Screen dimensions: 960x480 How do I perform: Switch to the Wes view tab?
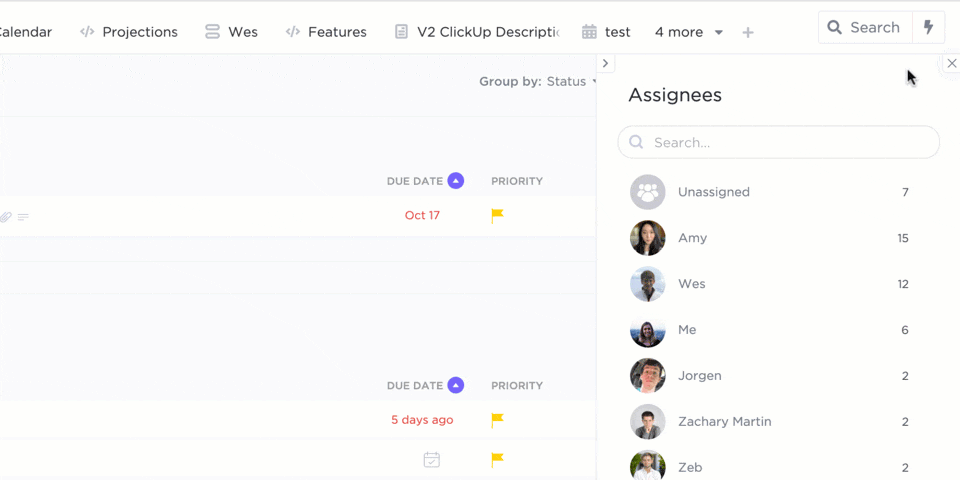[231, 32]
